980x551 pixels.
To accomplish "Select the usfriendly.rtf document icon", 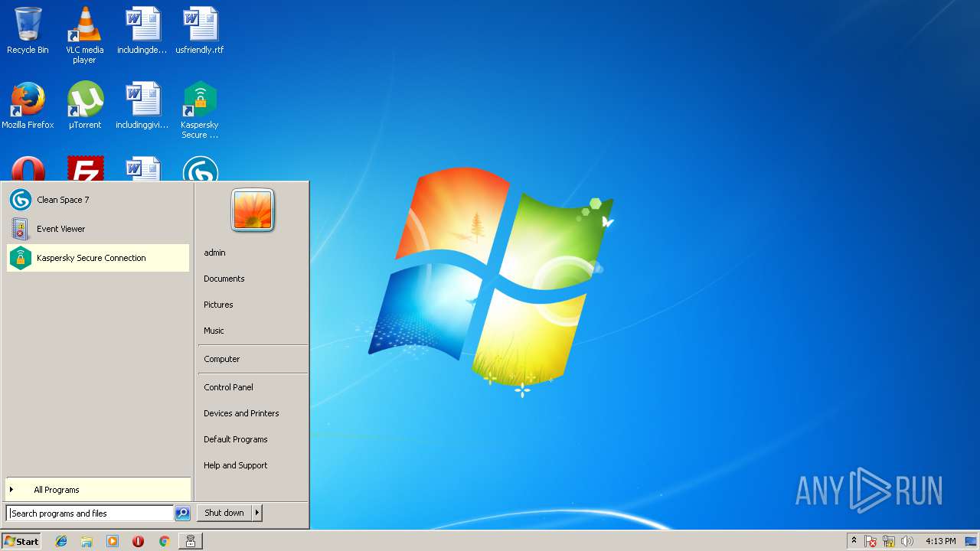I will (200, 31).
